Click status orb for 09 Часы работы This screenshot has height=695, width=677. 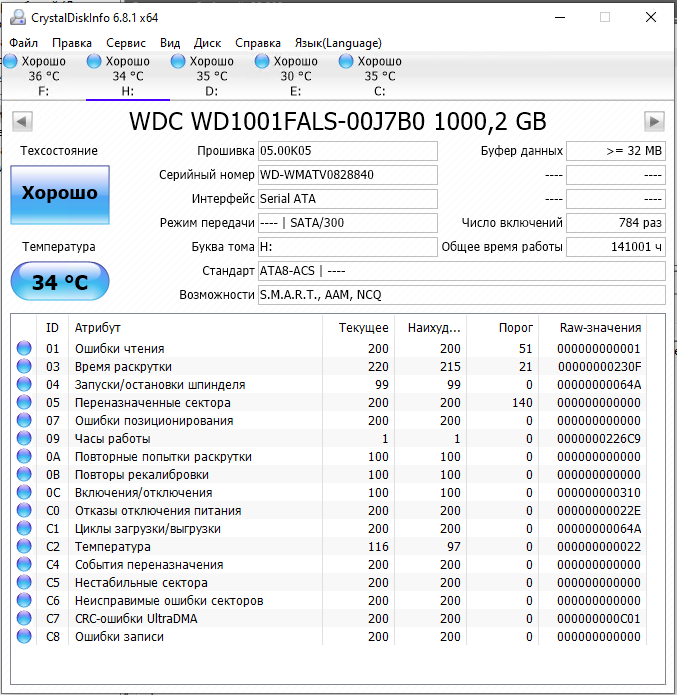24,438
